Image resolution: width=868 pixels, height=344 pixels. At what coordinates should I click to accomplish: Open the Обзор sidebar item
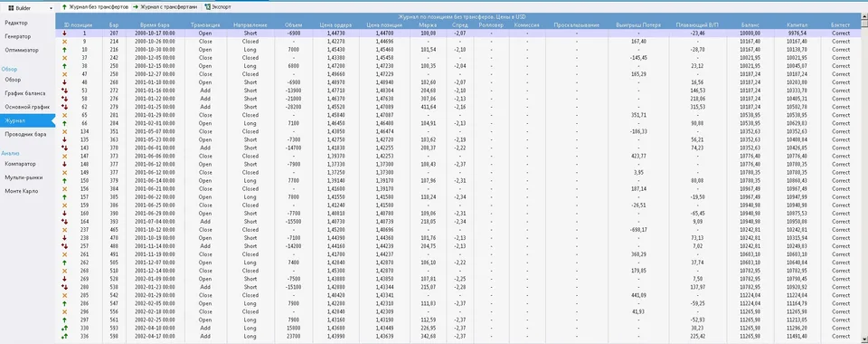[x=12, y=80]
